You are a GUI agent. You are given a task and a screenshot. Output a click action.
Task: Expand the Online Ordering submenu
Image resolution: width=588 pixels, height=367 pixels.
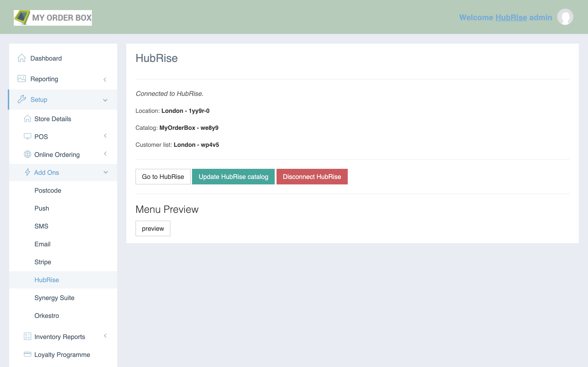coord(105,154)
